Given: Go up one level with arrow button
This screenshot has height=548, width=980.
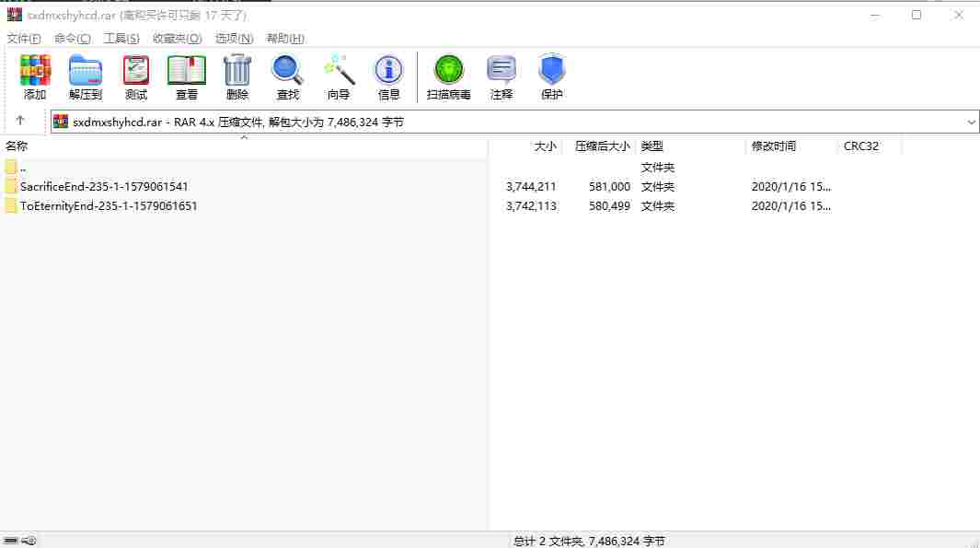Looking at the screenshot, I should pos(20,121).
